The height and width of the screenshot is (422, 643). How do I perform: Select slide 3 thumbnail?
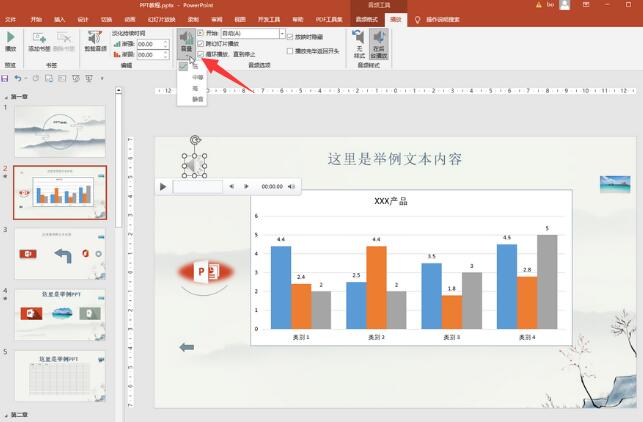60,254
